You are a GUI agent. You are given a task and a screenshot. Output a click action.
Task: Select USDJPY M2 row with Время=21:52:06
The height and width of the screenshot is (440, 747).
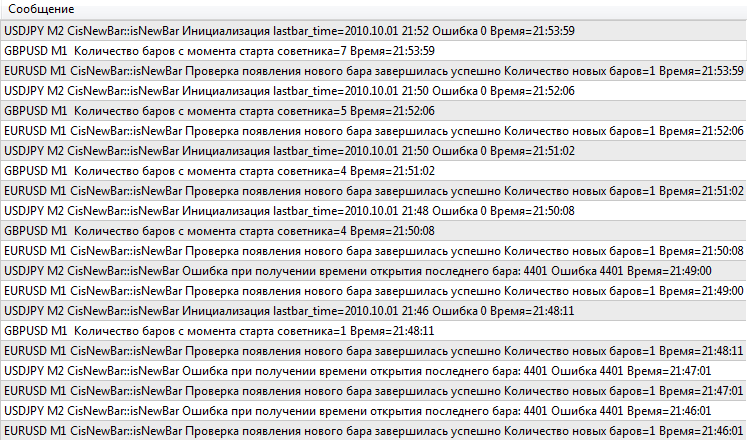tap(374, 91)
